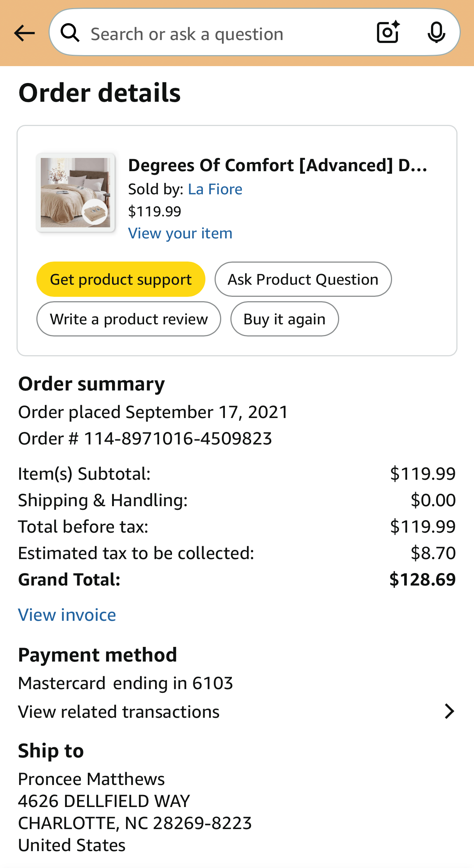474x868 pixels.
Task: Open camera lens visual search
Action: [x=388, y=32]
